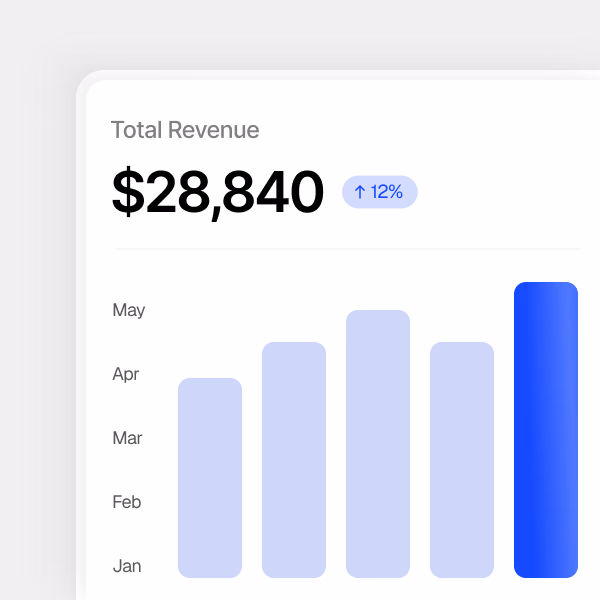The width and height of the screenshot is (600, 600).
Task: Select the Total Revenue heading
Action: pos(185,130)
